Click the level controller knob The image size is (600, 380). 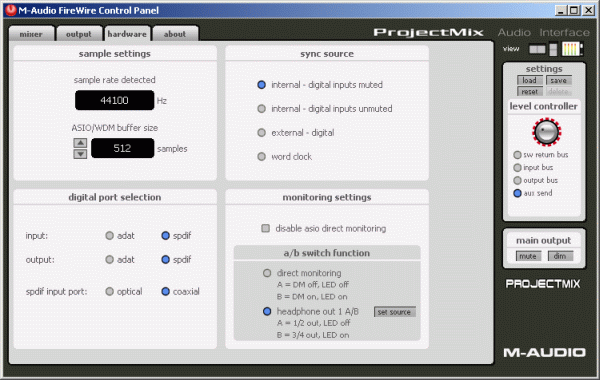tap(546, 132)
